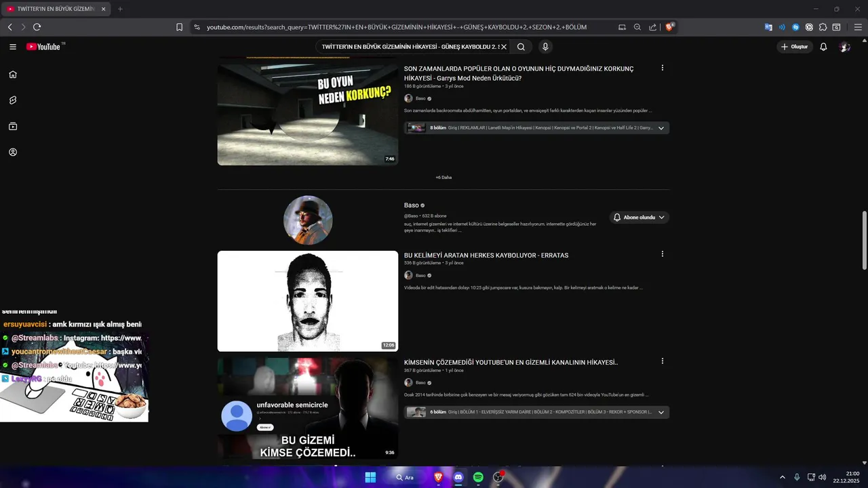This screenshot has height=488, width=868.
Task: Bookmark this page
Action: (x=179, y=27)
